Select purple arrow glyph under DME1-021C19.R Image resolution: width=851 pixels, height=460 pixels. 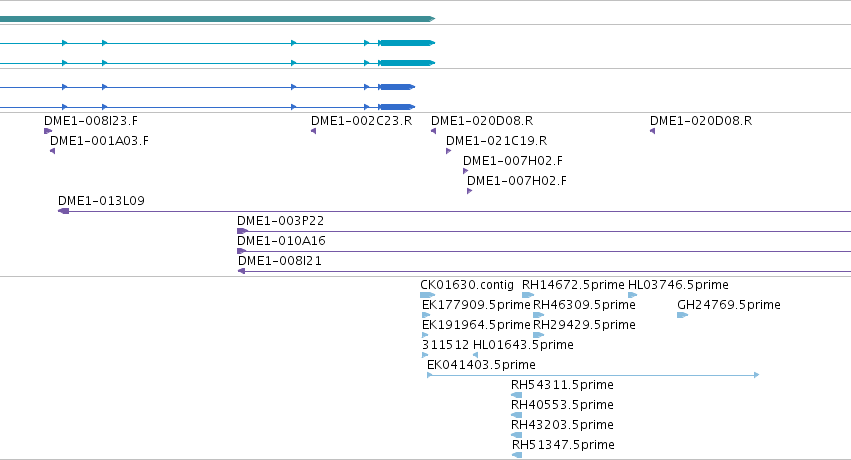[448, 151]
